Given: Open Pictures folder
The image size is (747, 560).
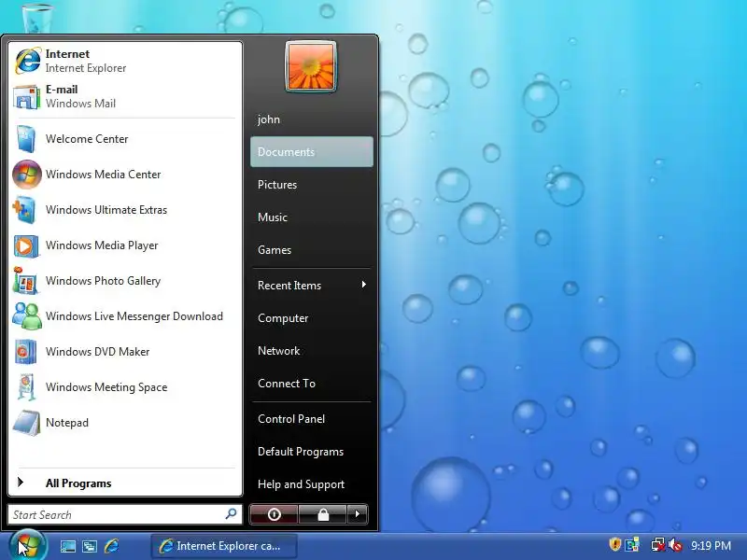Looking at the screenshot, I should [x=312, y=185].
